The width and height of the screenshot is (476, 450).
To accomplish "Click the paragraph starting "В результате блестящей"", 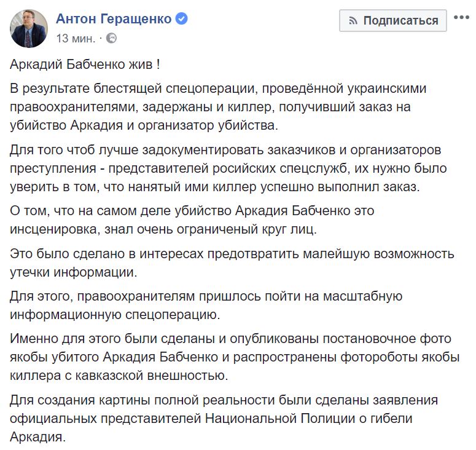I will pyautogui.click(x=218, y=108).
